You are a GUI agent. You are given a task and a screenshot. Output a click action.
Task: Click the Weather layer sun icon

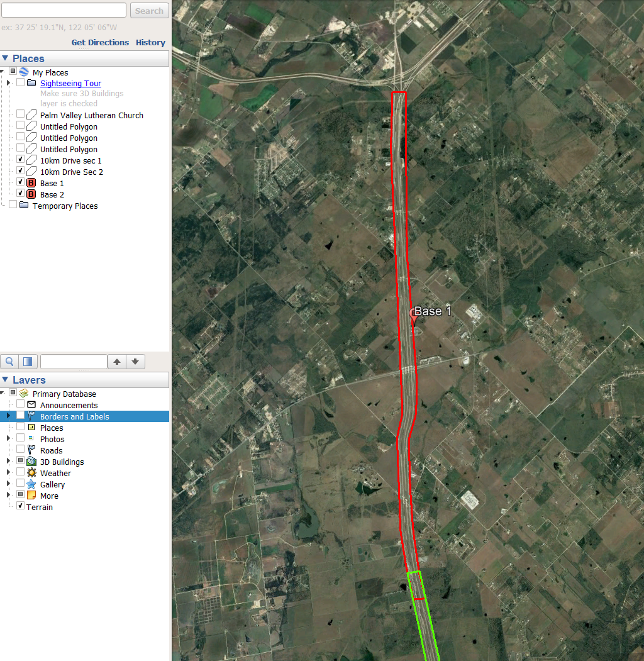pyautogui.click(x=31, y=473)
